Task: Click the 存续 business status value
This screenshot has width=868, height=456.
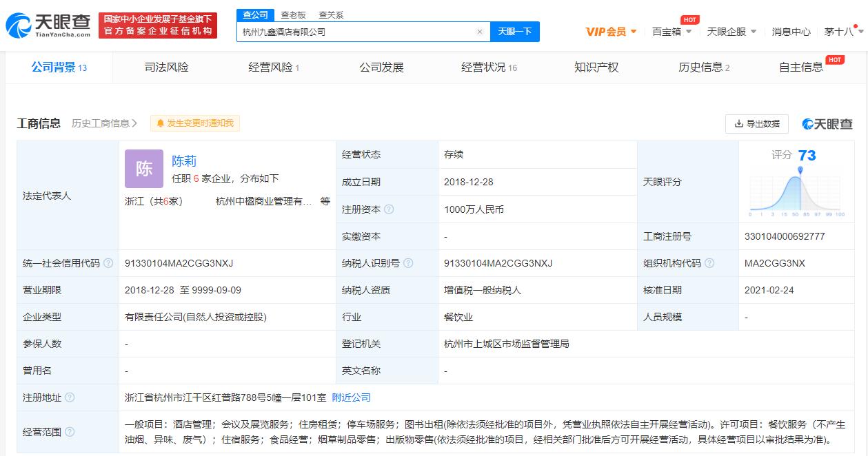Action: [x=454, y=155]
